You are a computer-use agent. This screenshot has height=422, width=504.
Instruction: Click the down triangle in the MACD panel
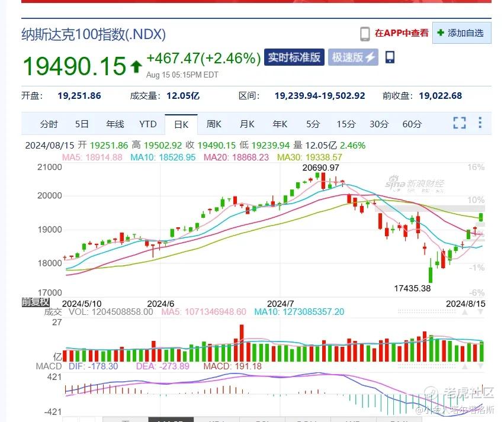click(x=480, y=366)
